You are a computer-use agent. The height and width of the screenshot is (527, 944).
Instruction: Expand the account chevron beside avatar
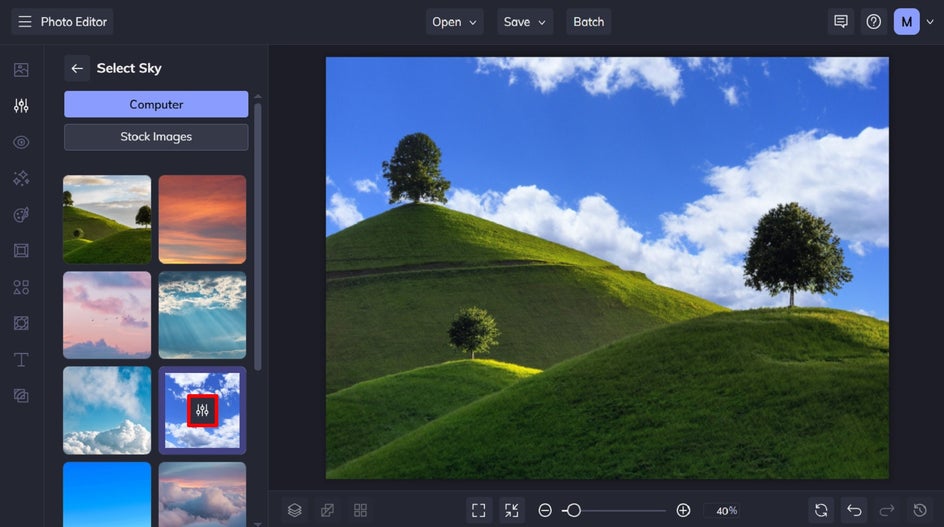tap(930, 22)
